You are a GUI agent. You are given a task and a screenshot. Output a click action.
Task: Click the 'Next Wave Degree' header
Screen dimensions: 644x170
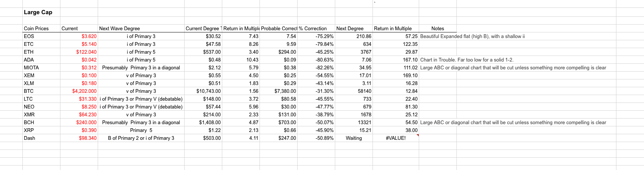[x=141, y=28]
